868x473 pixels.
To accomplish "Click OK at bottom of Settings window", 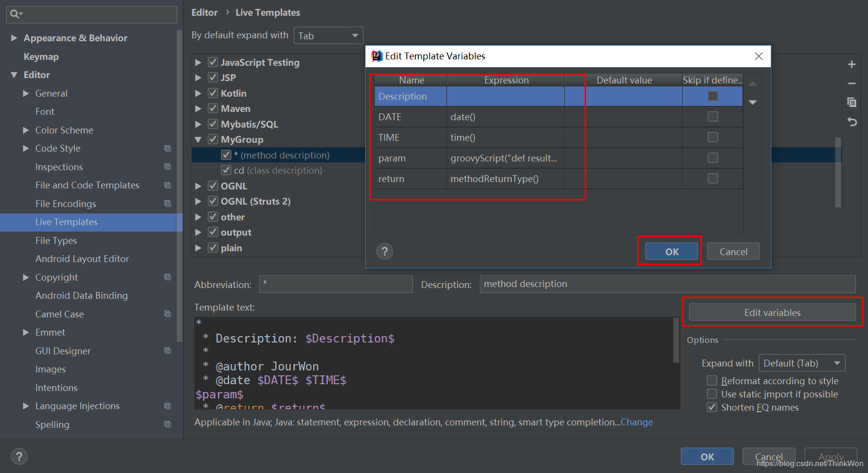I will click(707, 456).
